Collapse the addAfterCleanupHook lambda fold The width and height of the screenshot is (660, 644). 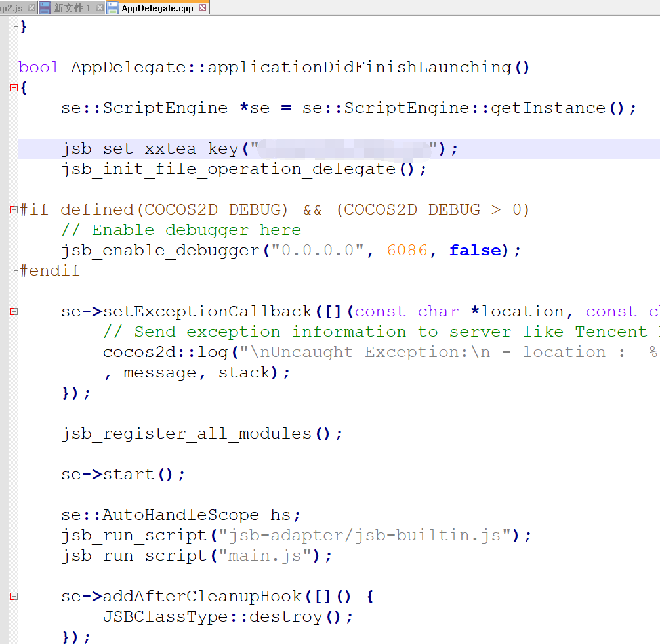tap(14, 596)
